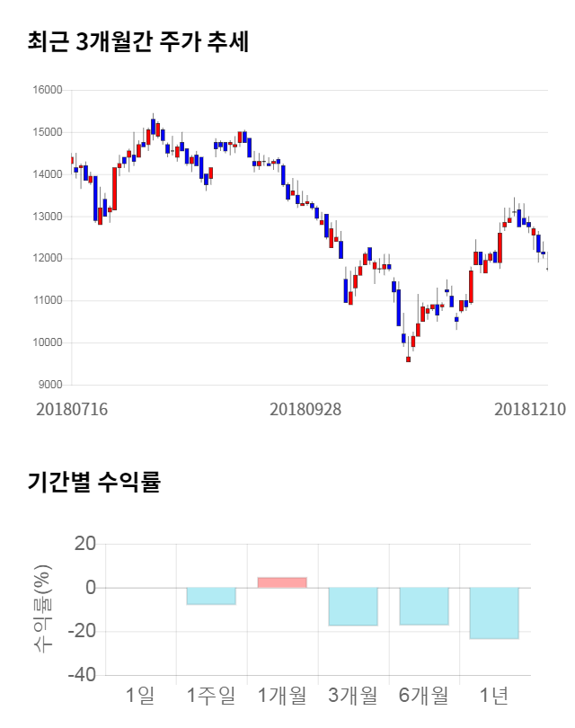Select the 20181210 date label

(x=530, y=408)
